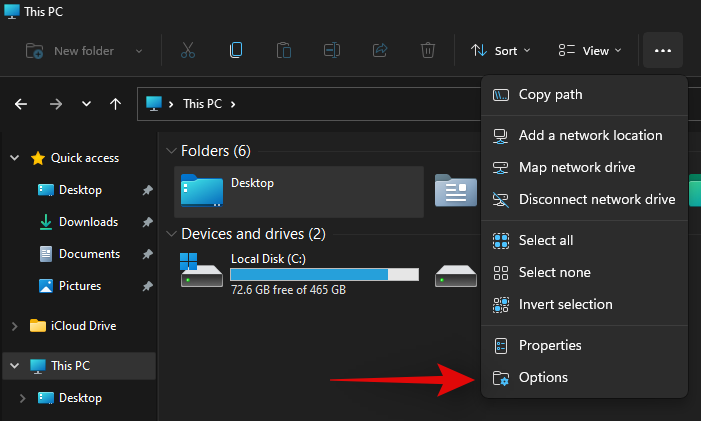Open the Sort dropdown menu

[x=500, y=50]
